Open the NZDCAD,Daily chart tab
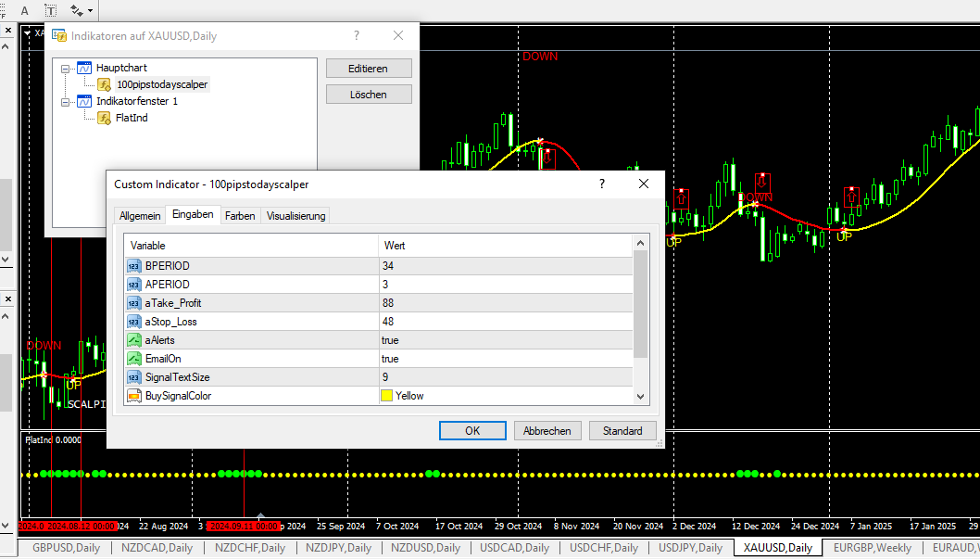The height and width of the screenshot is (559, 980). point(157,548)
